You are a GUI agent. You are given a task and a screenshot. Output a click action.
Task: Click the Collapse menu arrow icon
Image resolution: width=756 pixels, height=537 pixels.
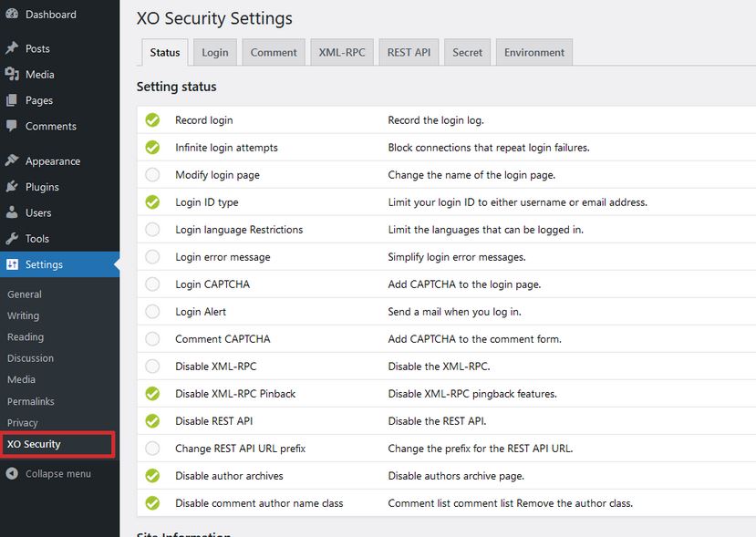[12, 473]
